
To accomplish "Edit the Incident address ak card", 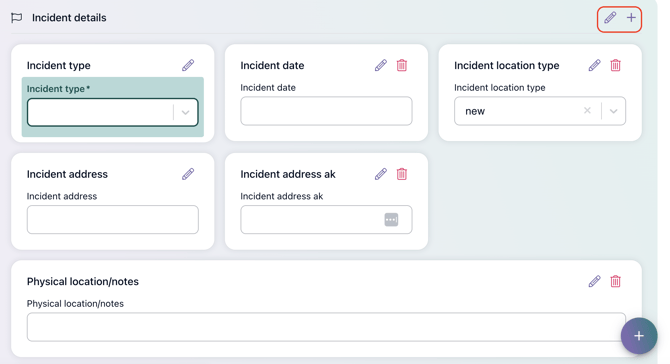I will pyautogui.click(x=381, y=174).
